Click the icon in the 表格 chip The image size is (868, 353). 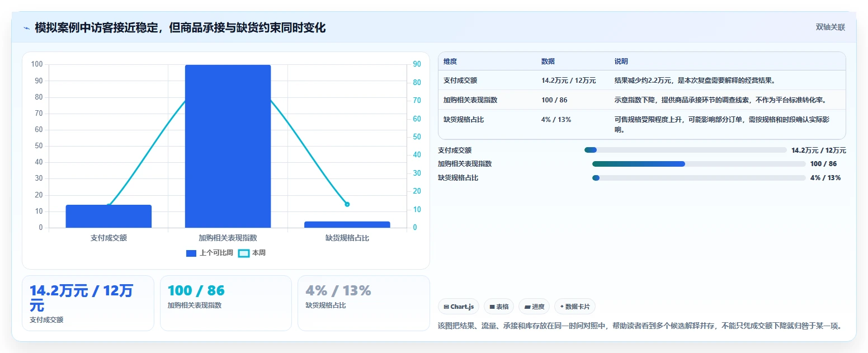click(492, 307)
